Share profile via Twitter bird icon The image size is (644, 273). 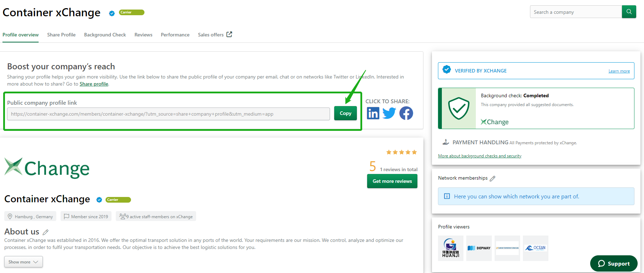pyautogui.click(x=389, y=113)
